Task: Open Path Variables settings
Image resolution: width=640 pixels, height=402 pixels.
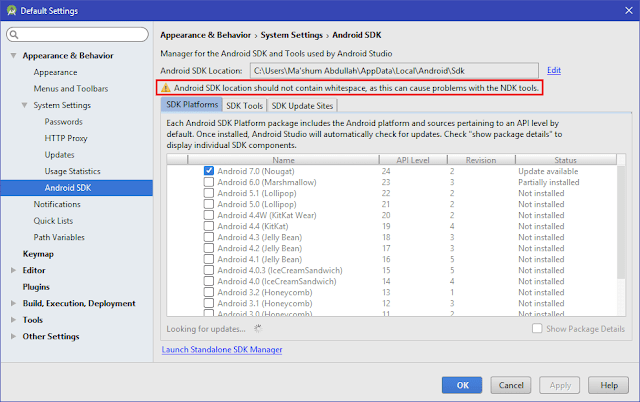Action: click(x=59, y=237)
